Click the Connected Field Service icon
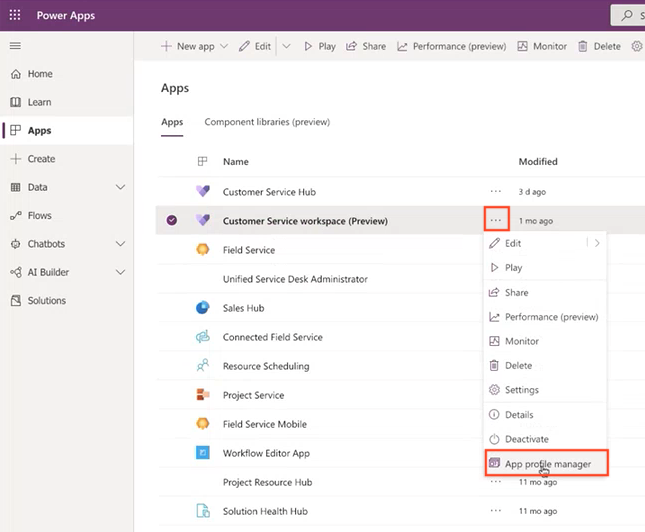The image size is (645, 532). (202, 337)
